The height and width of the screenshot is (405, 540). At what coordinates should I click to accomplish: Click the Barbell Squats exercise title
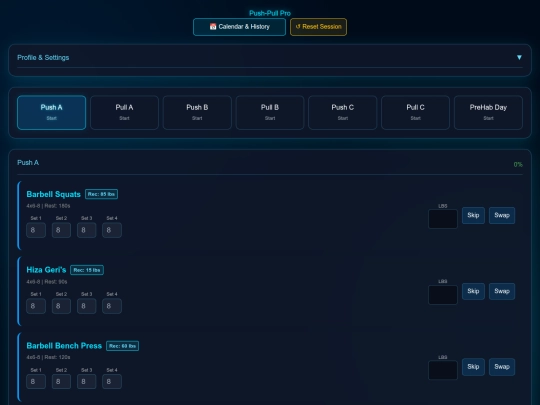point(53,194)
